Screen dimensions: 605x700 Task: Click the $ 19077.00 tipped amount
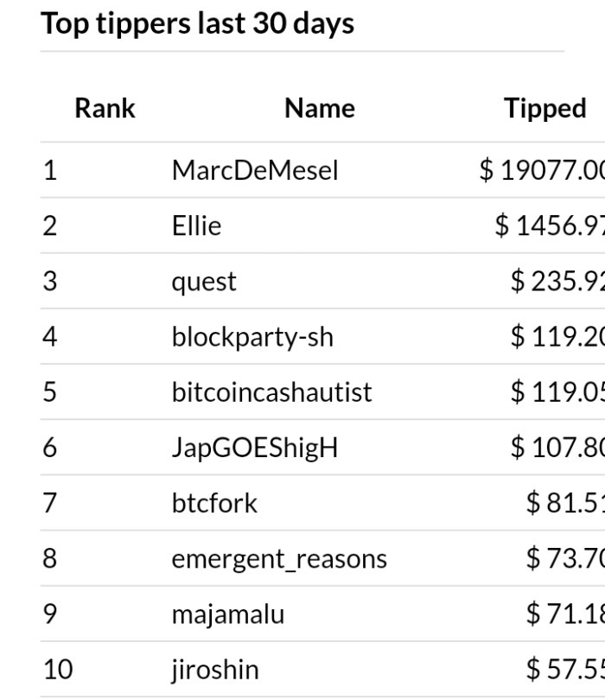[x=542, y=170]
